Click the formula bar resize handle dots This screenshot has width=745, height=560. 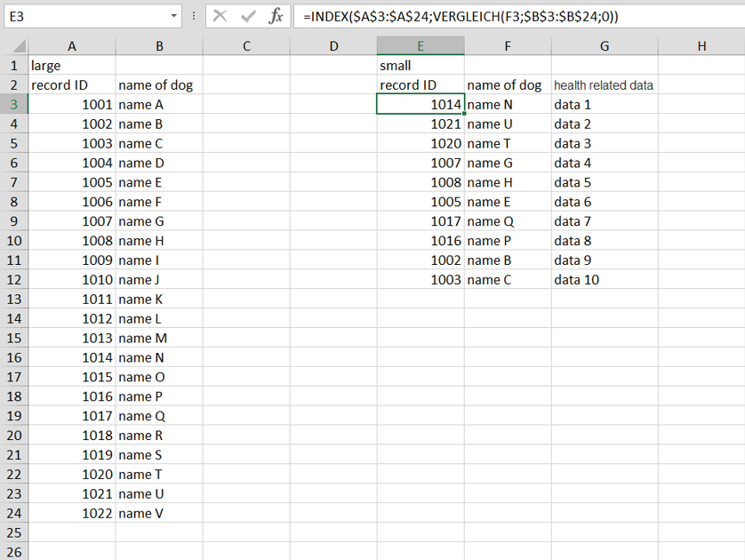point(194,17)
